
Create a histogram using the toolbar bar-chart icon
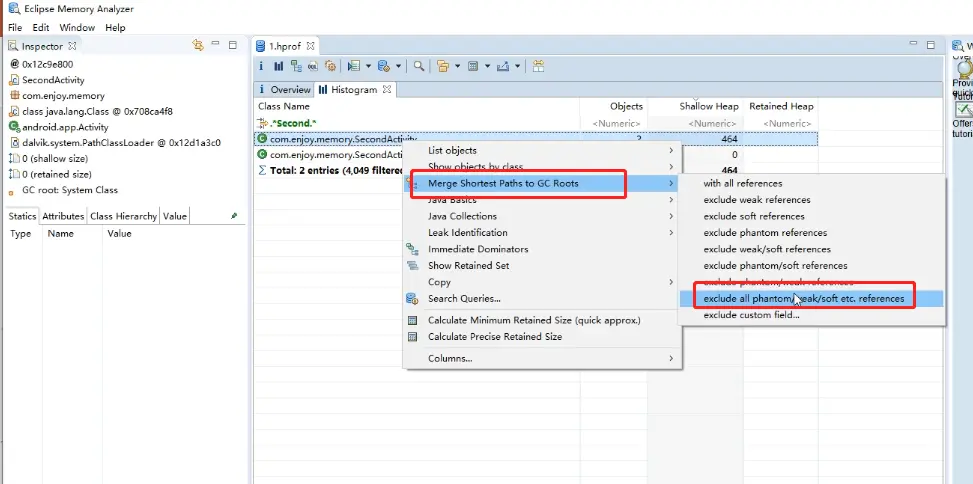click(279, 66)
